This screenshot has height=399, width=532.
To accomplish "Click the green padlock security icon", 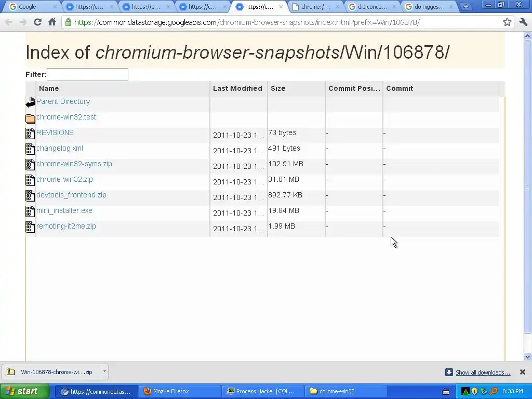I will click(68, 22).
